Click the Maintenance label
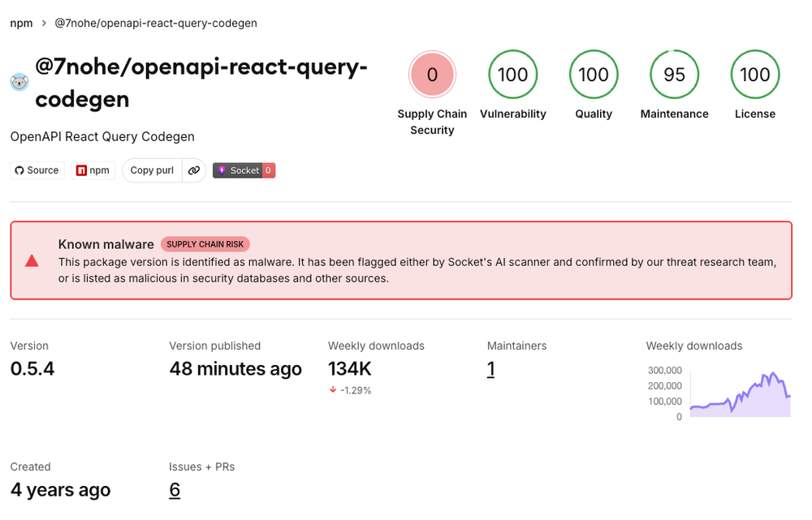 [x=674, y=114]
